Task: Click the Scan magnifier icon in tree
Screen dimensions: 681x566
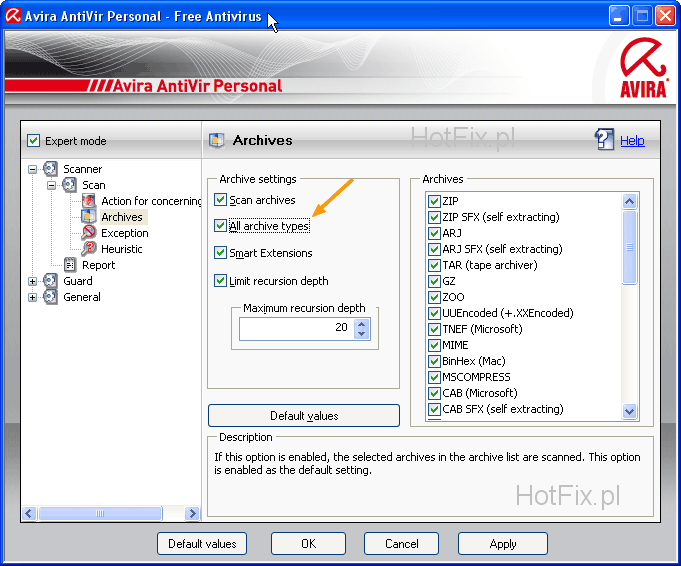Action: coord(69,185)
